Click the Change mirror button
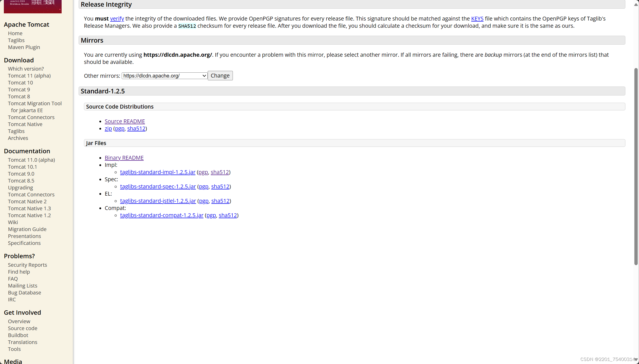 click(x=220, y=75)
